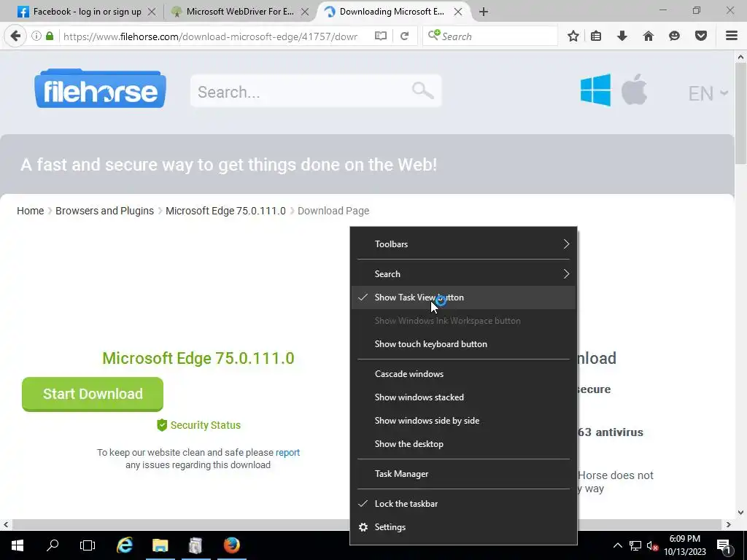Bookmark this page with the star icon
This screenshot has height=560, width=747.
[x=573, y=36]
